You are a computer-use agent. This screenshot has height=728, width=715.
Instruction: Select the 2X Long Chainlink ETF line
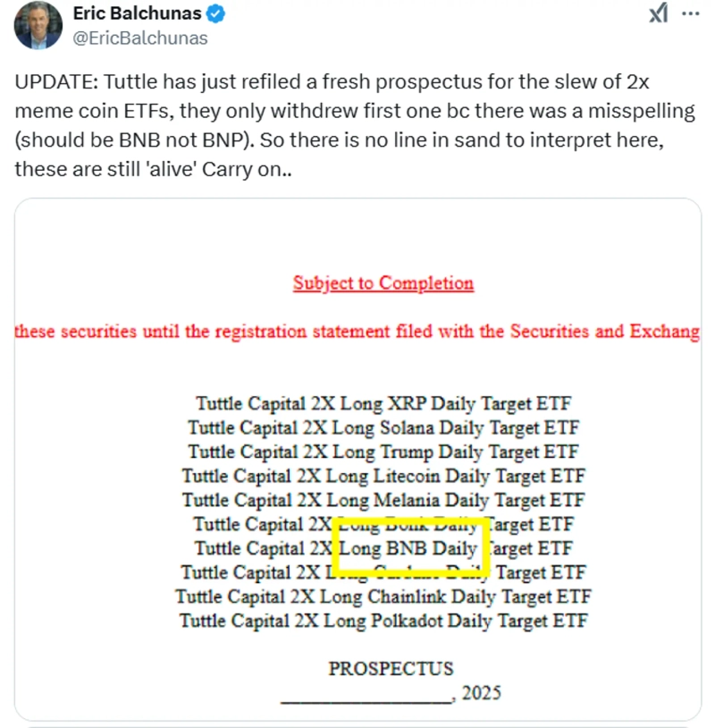(x=383, y=597)
